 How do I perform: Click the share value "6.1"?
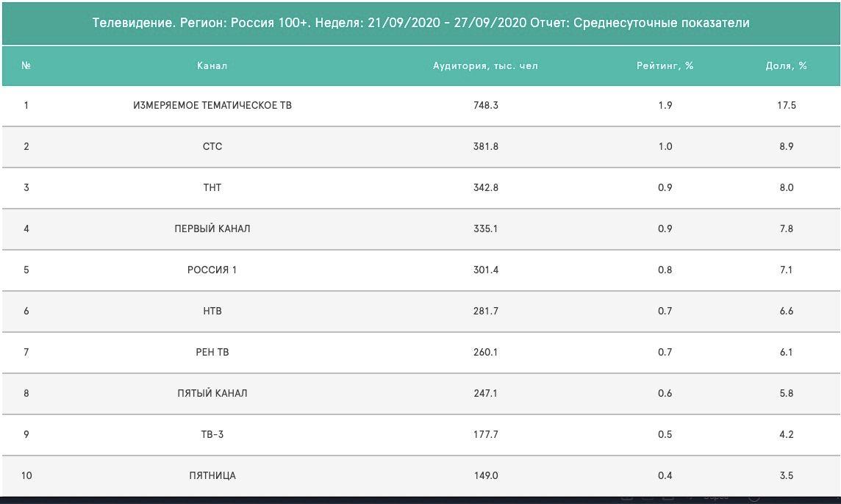tap(787, 352)
